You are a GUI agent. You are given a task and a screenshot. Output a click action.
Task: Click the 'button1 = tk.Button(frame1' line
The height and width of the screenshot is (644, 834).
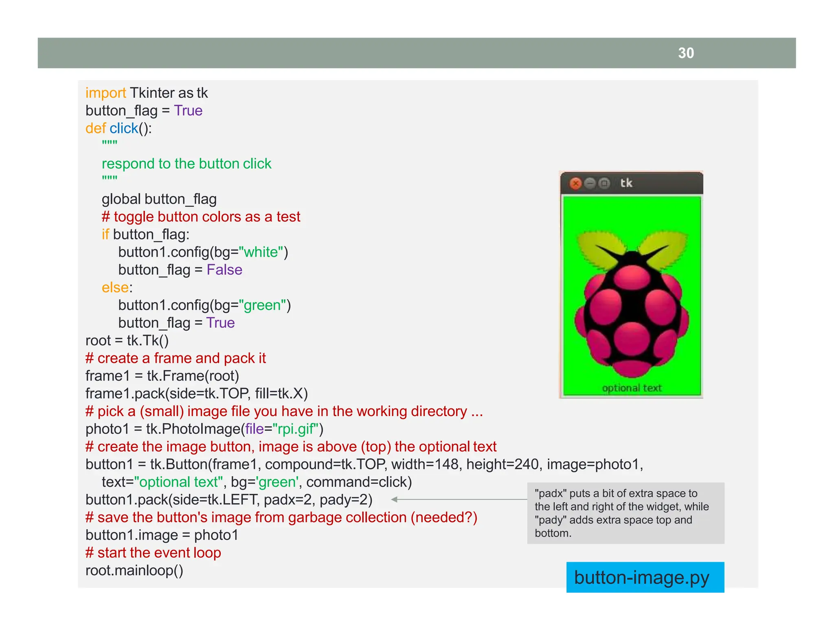pos(364,464)
